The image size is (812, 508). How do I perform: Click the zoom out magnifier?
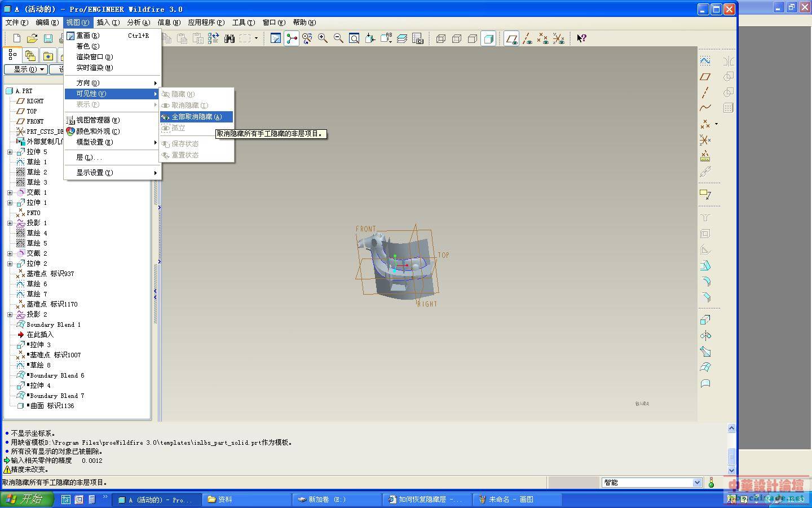point(339,38)
